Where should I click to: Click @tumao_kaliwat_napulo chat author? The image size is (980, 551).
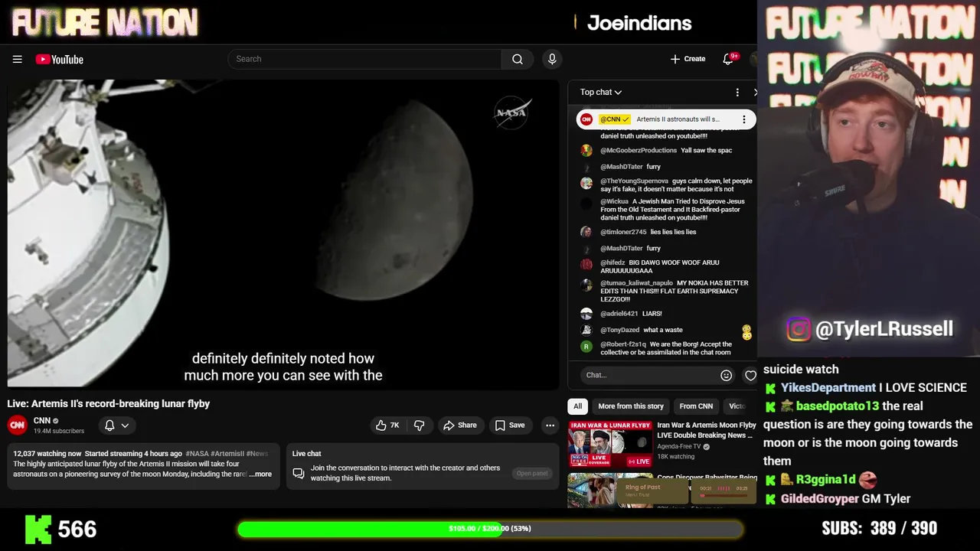[x=636, y=283]
